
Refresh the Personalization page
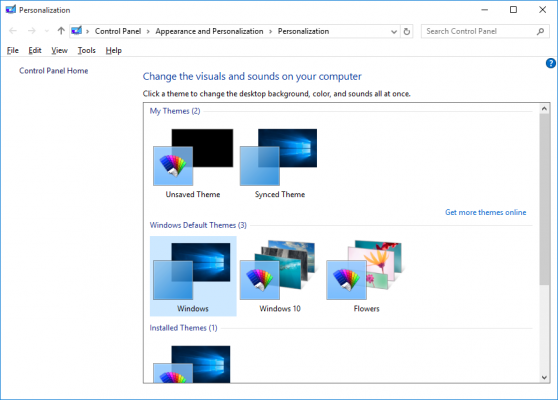(x=406, y=31)
